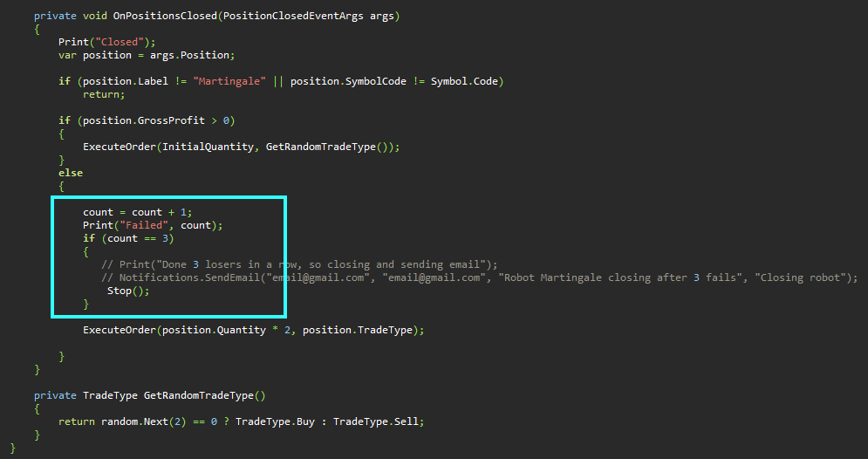Image resolution: width=868 pixels, height=459 pixels.
Task: Click the count = count + 1 line
Action: [x=137, y=212]
